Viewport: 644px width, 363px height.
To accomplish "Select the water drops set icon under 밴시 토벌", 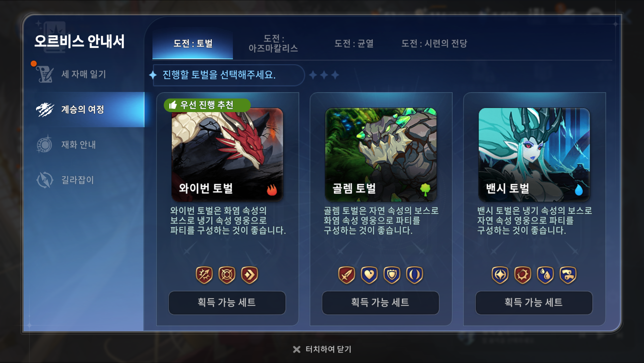I will [545, 275].
